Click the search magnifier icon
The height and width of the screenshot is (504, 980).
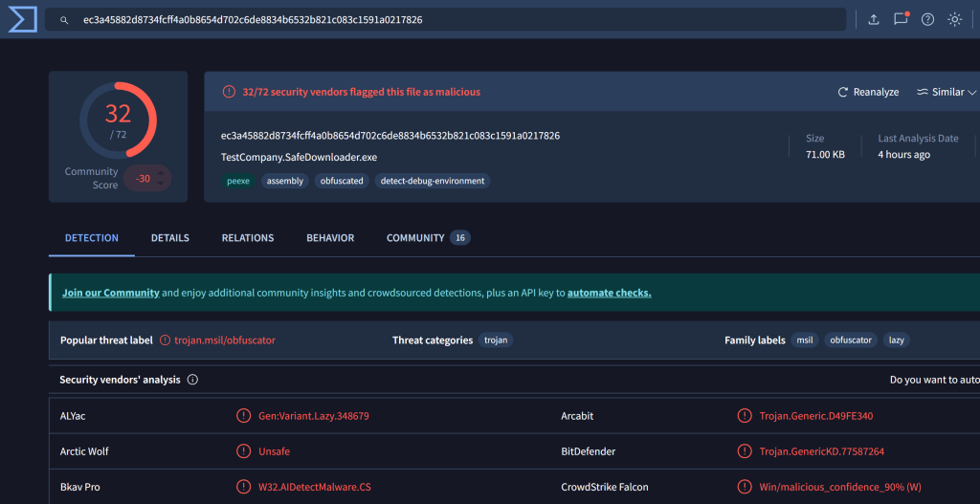coord(64,20)
